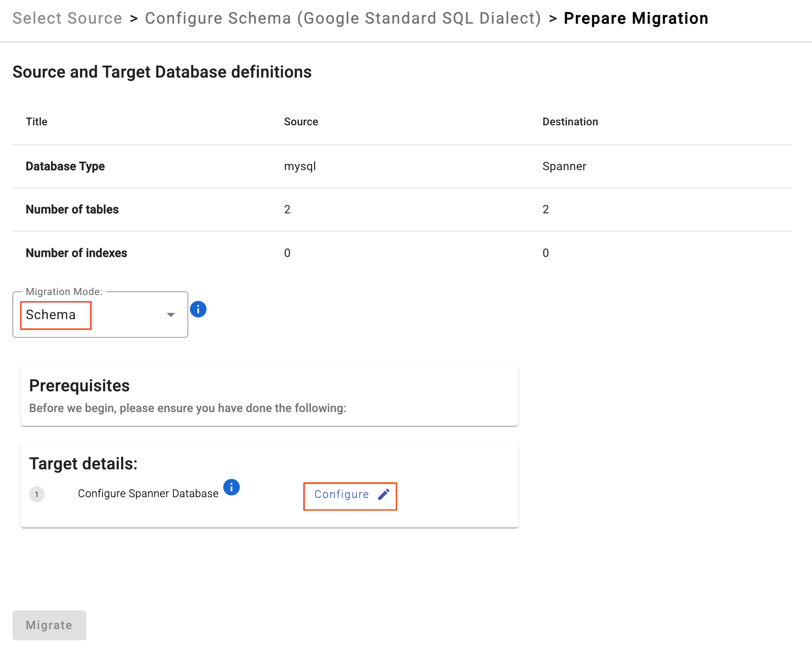Click info icon beside Migration Mode dropdown
812x659 pixels.
(198, 309)
